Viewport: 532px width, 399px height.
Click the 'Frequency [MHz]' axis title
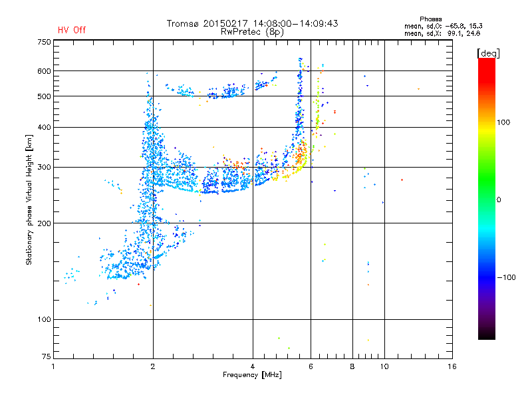point(252,375)
